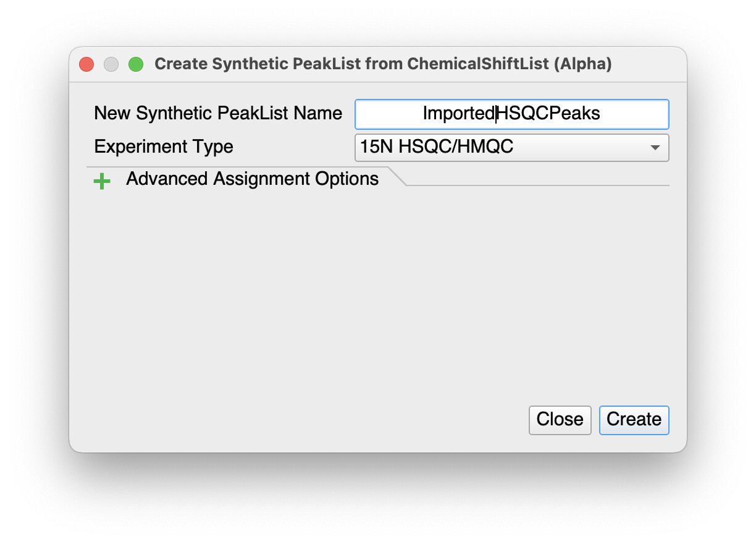Screen dimensions: 756x544
Task: Click the separator line right of Advanced Options
Action: [537, 185]
